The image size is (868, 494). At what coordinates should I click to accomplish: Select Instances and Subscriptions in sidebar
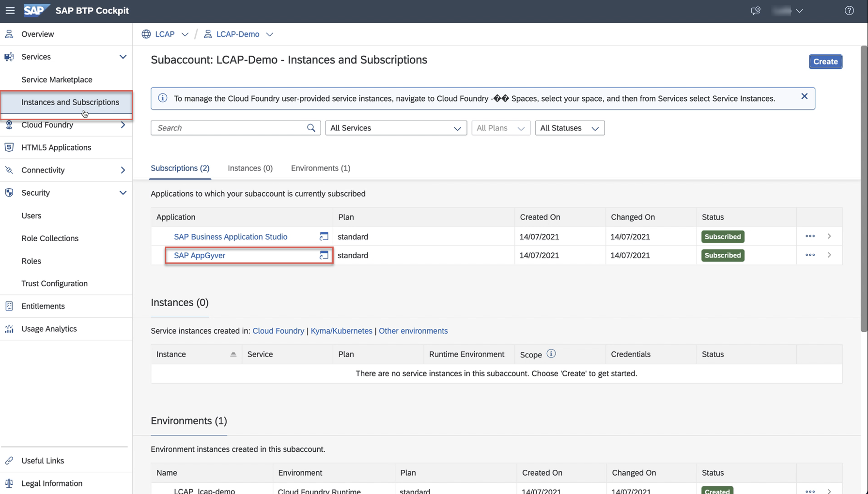pyautogui.click(x=66, y=102)
